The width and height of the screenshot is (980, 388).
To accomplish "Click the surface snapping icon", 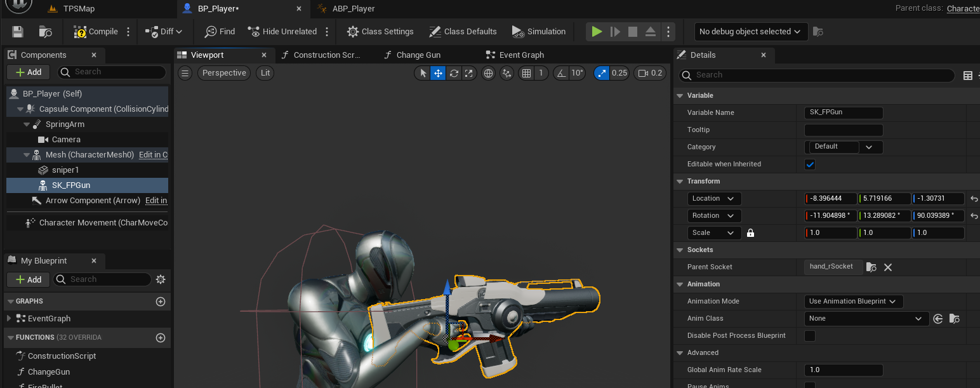I will tap(507, 73).
